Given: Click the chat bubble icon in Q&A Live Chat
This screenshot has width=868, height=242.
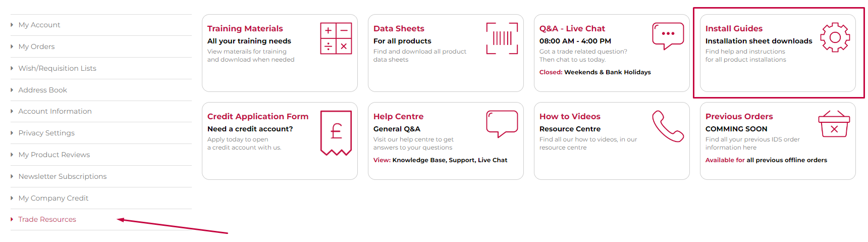Looking at the screenshot, I should (x=668, y=36).
